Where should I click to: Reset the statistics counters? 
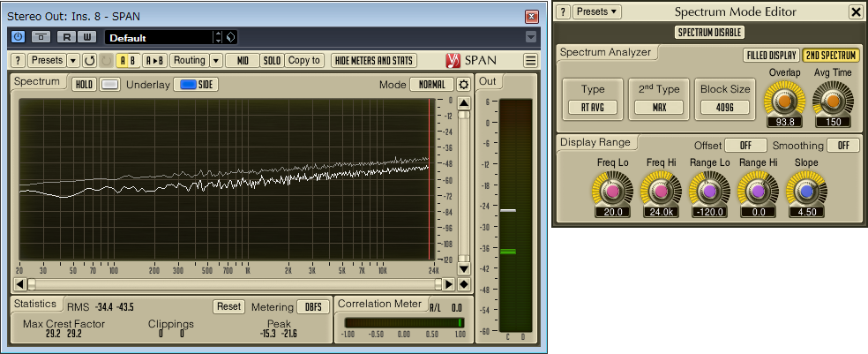pos(228,306)
